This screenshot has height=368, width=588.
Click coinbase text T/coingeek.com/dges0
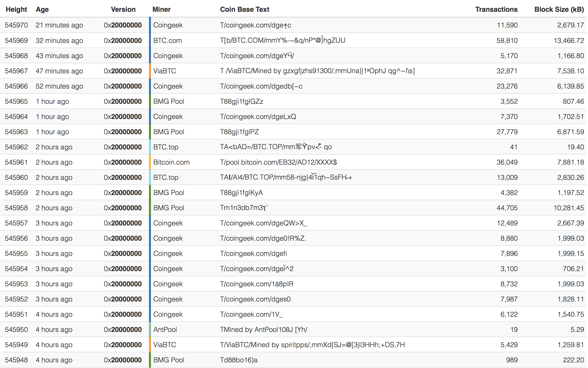[255, 299]
